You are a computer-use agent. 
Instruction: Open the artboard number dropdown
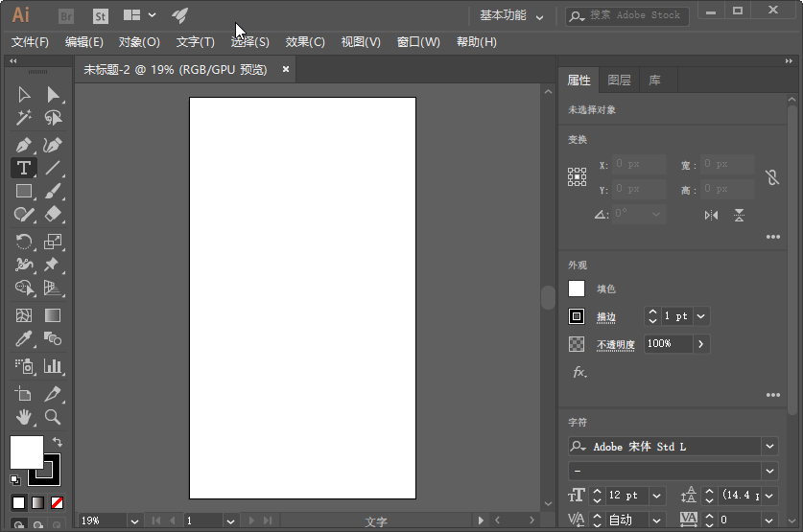(x=230, y=520)
